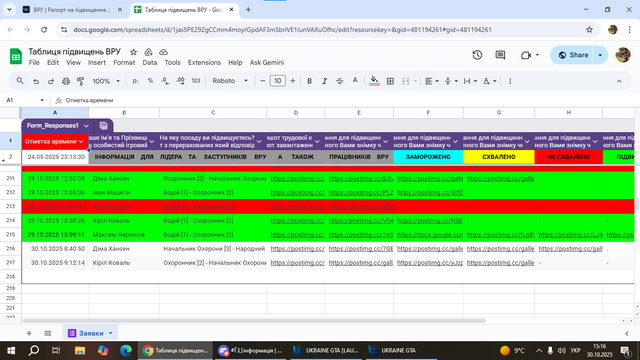Open filter arrow on Отметка времени header
The height and width of the screenshot is (360, 640).
[x=81, y=142]
